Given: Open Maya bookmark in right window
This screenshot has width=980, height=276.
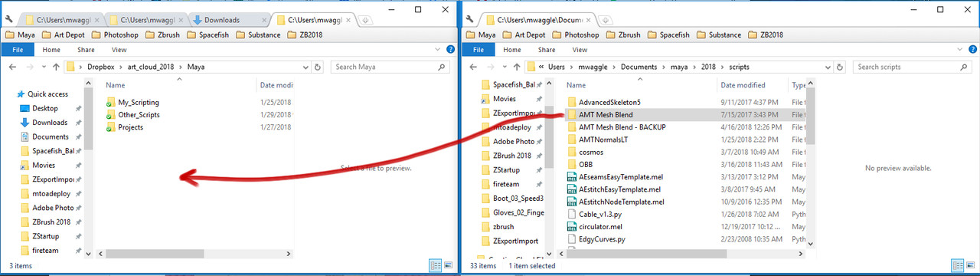Looking at the screenshot, I should 480,34.
